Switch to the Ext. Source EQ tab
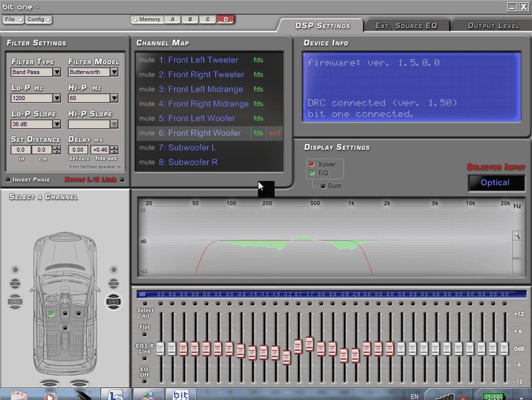This screenshot has width=532, height=400. tap(406, 26)
